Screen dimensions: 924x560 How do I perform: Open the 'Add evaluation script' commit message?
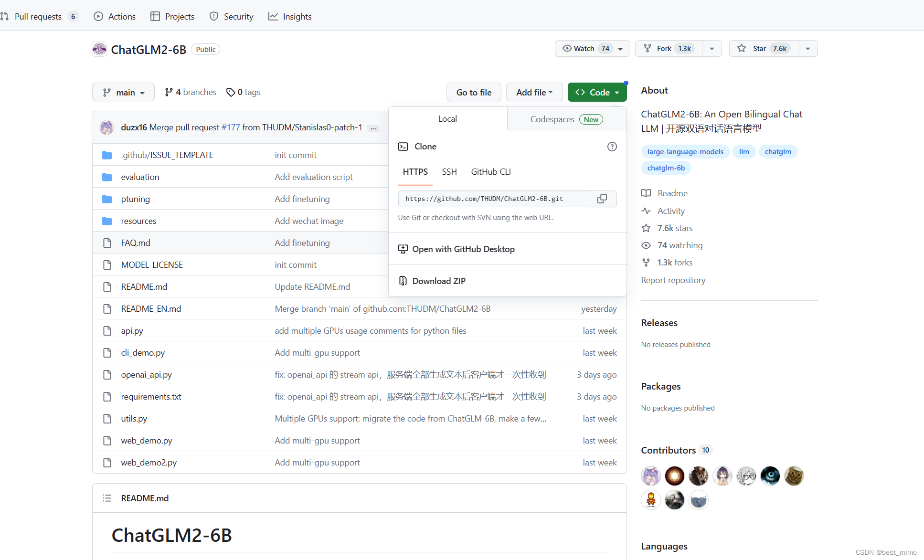(314, 177)
